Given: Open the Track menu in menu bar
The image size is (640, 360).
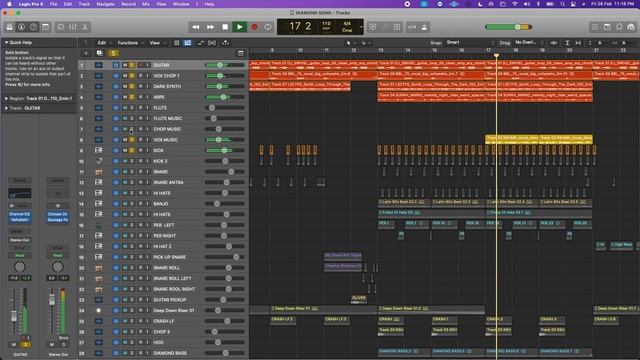Looking at the screenshot, I should click(84, 4).
